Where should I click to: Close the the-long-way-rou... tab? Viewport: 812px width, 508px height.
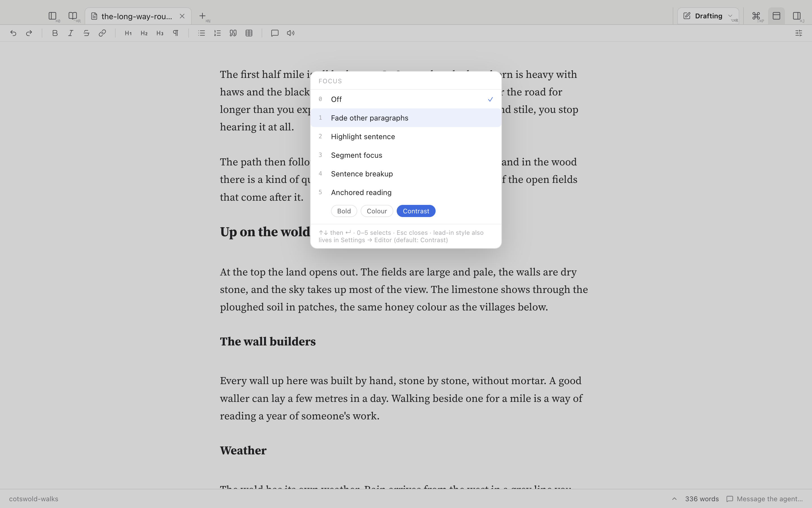pyautogui.click(x=182, y=16)
